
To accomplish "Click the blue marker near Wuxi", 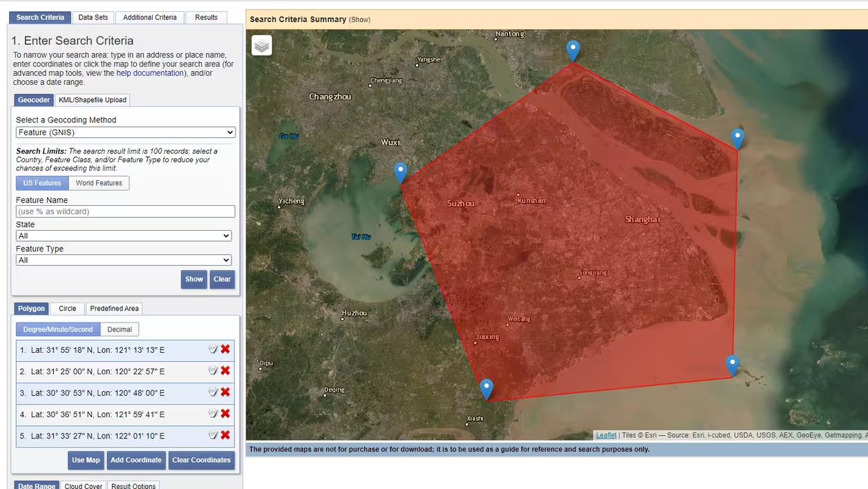I will 400,172.
